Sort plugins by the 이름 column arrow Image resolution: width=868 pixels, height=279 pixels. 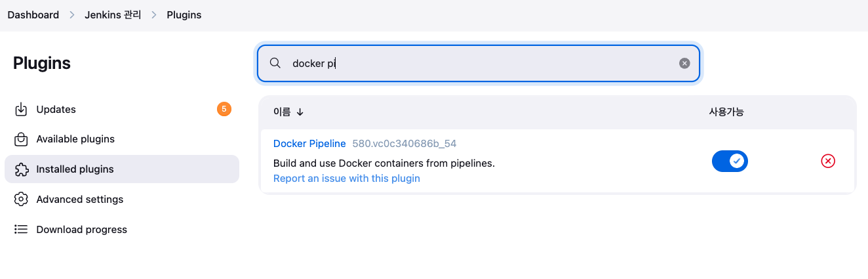(x=300, y=112)
